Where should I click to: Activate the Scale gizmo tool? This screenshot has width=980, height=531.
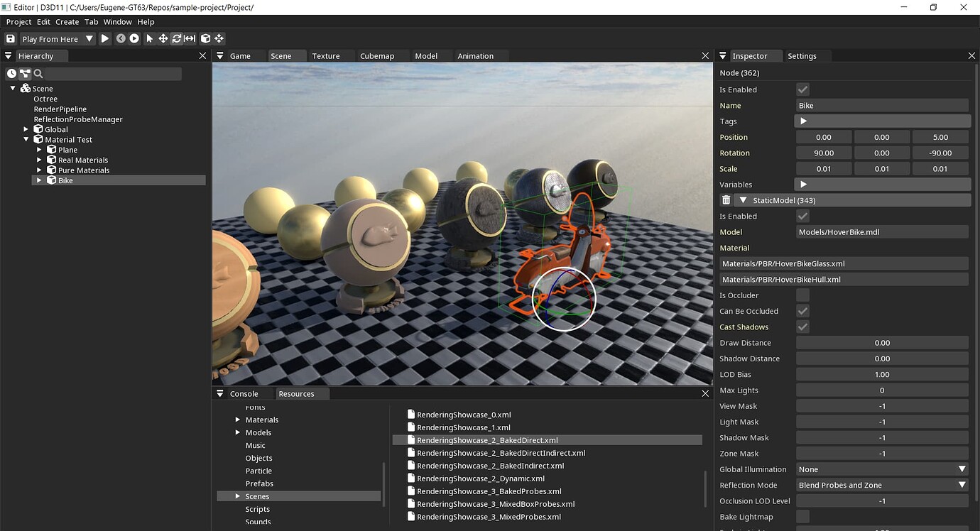(190, 39)
